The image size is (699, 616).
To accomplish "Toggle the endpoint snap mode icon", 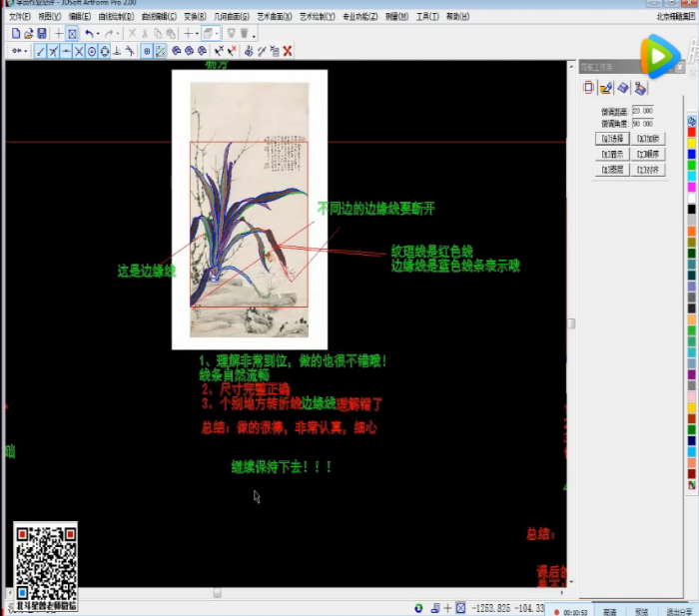I will 41,51.
